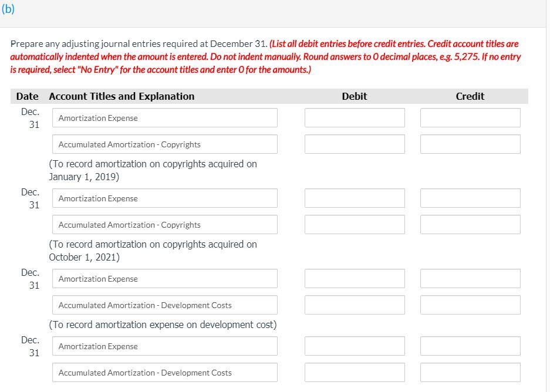Click the credit box beside second Accumulated Amortization - Copyrights
Screen dimensions: 550x392
(470, 224)
